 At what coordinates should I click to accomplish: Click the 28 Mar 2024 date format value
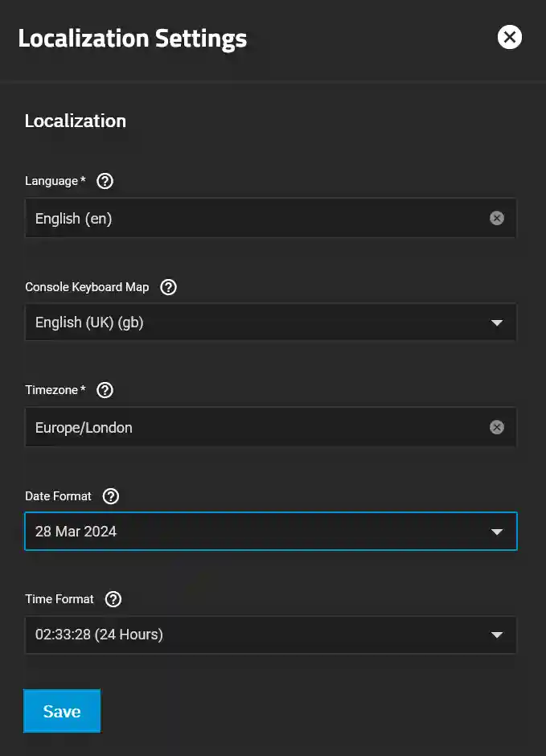click(75, 532)
